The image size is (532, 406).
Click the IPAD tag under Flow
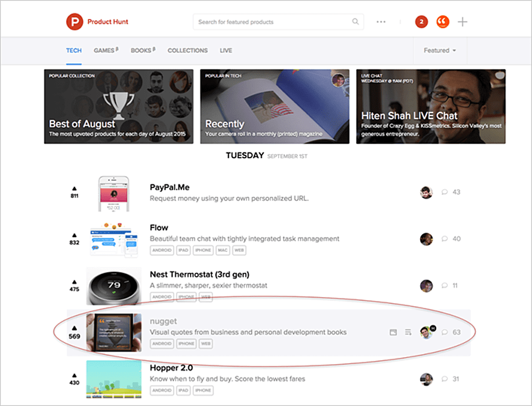(x=183, y=250)
